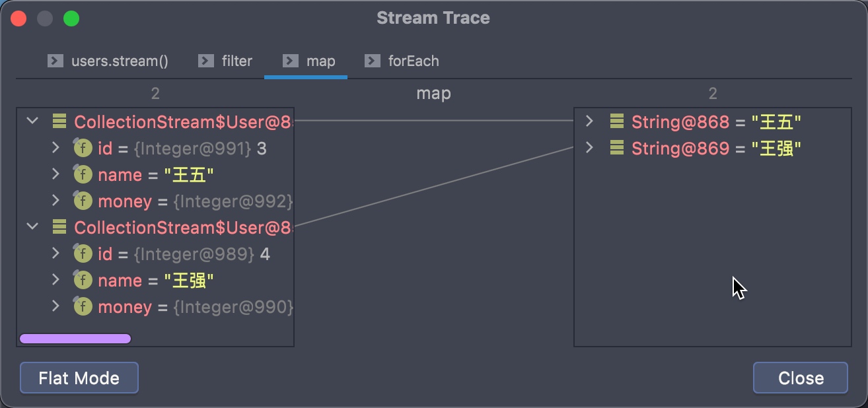Collapse the second CollectionStream$User node
Viewport: 868px width, 408px height.
click(32, 227)
